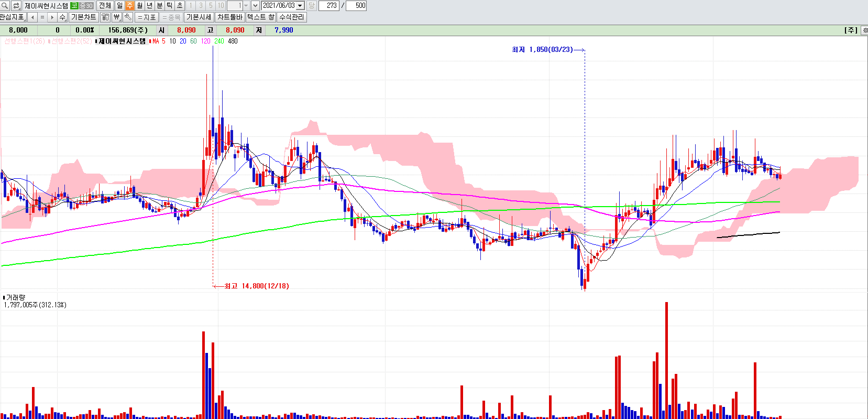
Task: Select the 월 monthly period toggle
Action: [x=139, y=5]
